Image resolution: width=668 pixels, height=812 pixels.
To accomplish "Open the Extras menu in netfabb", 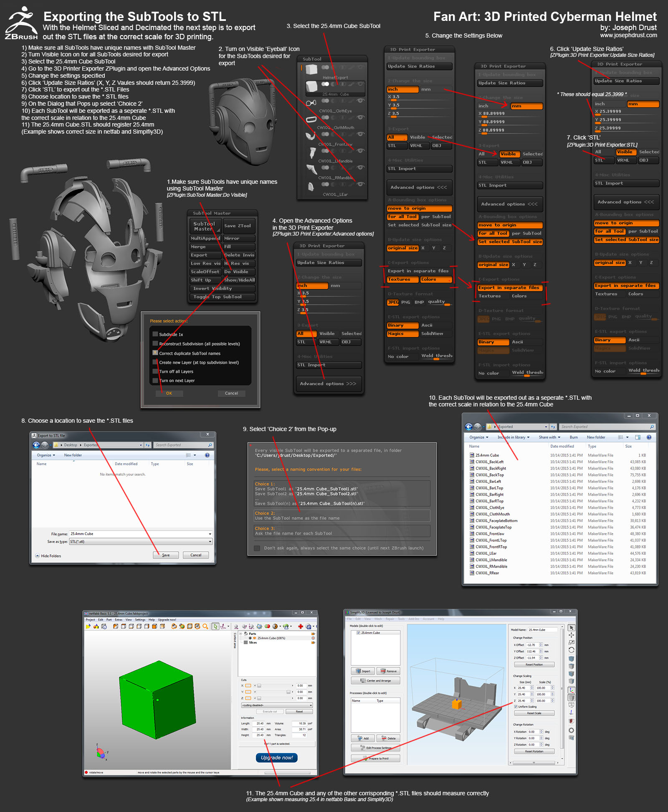I will point(119,619).
